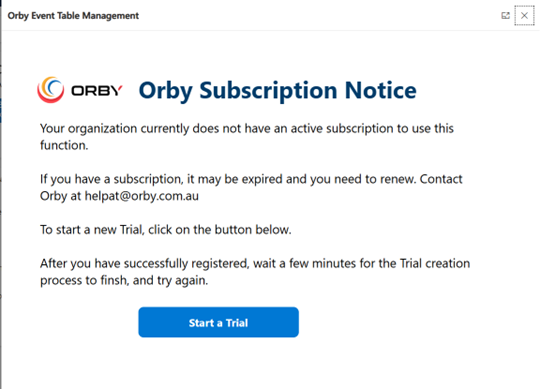Click the Orby swirl logo icon

click(x=51, y=90)
